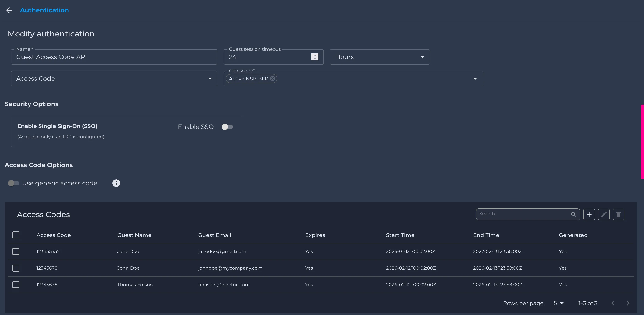Change the rows per page selector
644x315 pixels.
tap(559, 303)
